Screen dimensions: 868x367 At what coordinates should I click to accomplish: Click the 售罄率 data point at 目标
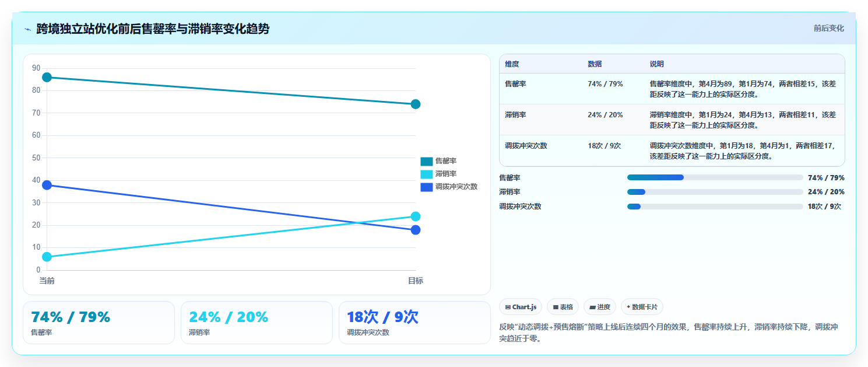tap(416, 104)
